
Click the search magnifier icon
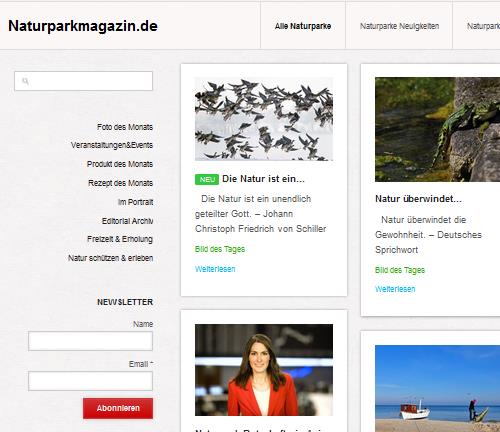pyautogui.click(x=25, y=81)
